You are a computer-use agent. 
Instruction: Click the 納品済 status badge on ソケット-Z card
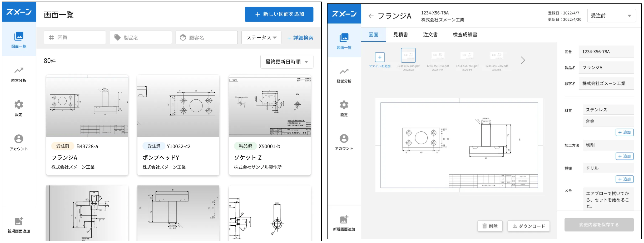(x=245, y=146)
